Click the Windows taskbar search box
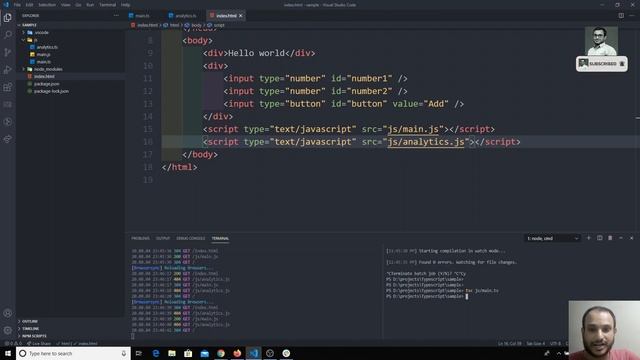This screenshot has width=640, height=360. (x=73, y=353)
